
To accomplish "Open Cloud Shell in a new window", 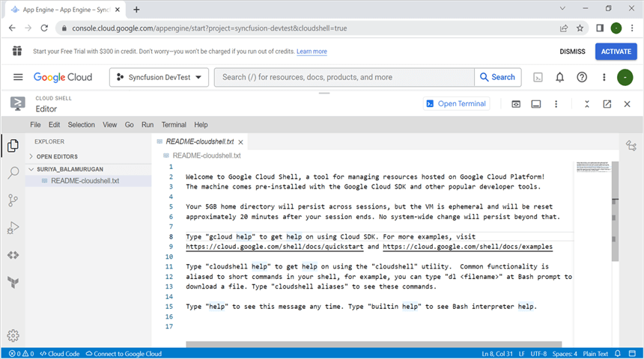I will [607, 104].
